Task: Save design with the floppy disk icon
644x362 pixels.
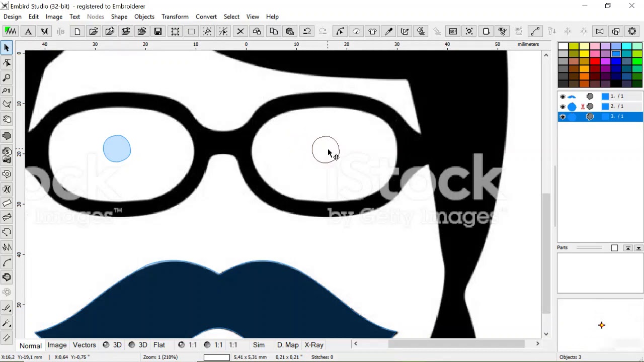Action: [x=158, y=31]
